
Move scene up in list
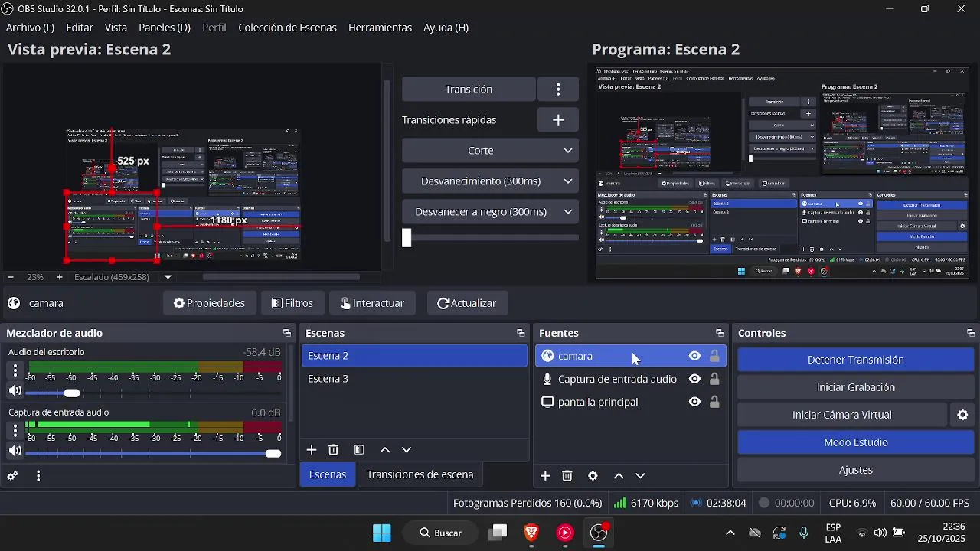coord(385,450)
